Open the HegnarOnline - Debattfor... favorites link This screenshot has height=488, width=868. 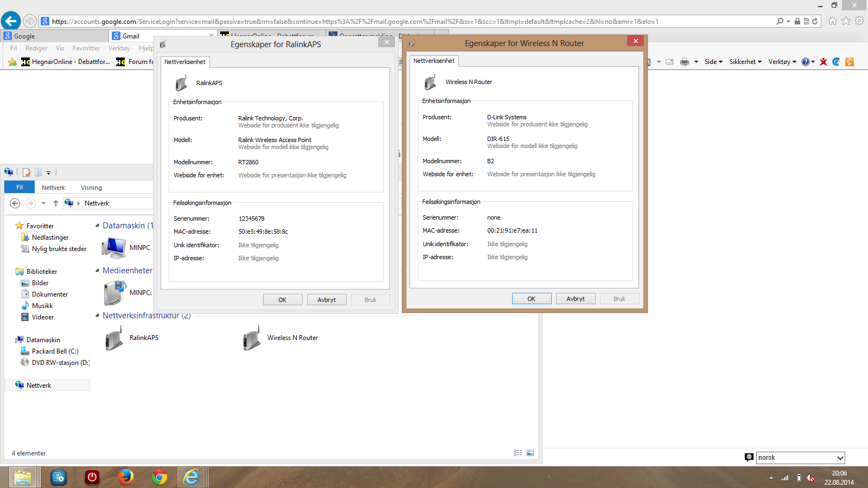66,62
